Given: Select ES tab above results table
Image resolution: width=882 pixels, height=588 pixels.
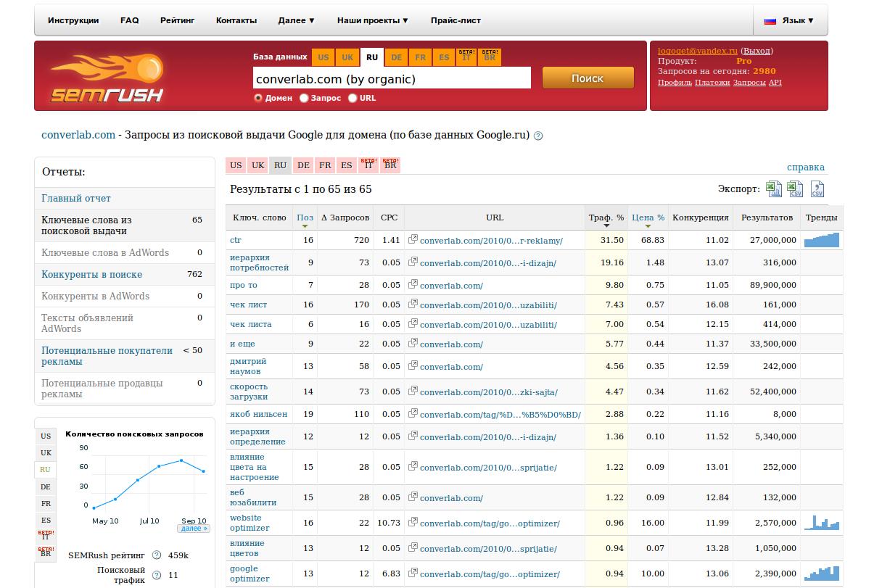Looking at the screenshot, I should click(347, 165).
